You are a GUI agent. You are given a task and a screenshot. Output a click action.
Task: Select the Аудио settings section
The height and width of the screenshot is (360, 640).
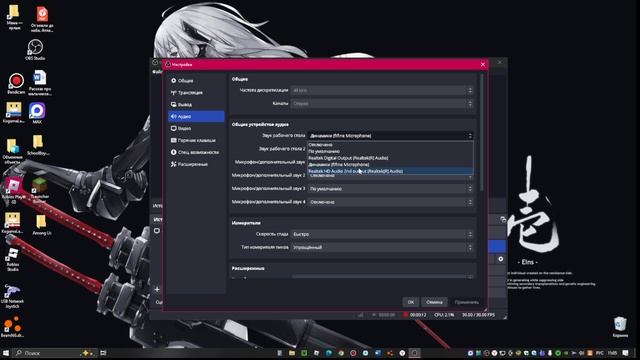point(196,116)
